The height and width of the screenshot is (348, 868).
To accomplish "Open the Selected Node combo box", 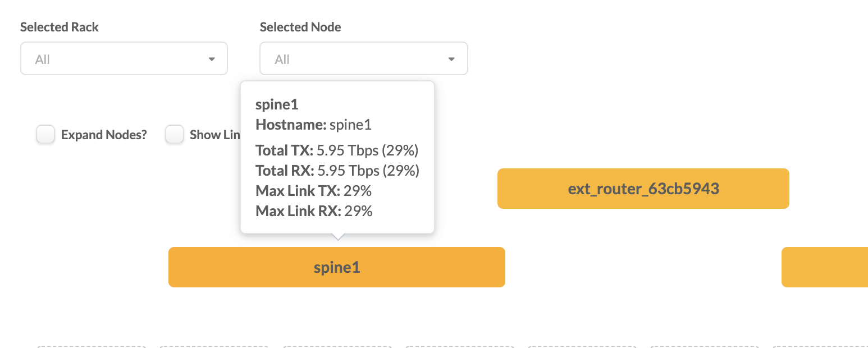I will [363, 59].
